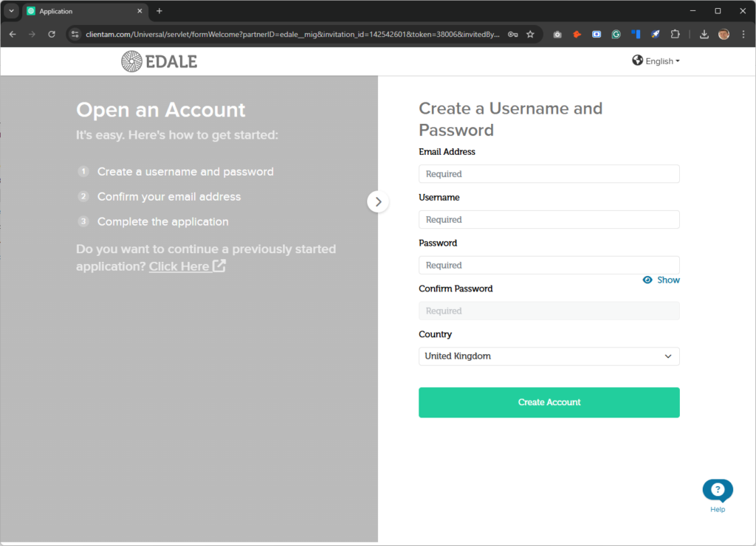
Task: Focus the Username input field
Action: point(549,220)
